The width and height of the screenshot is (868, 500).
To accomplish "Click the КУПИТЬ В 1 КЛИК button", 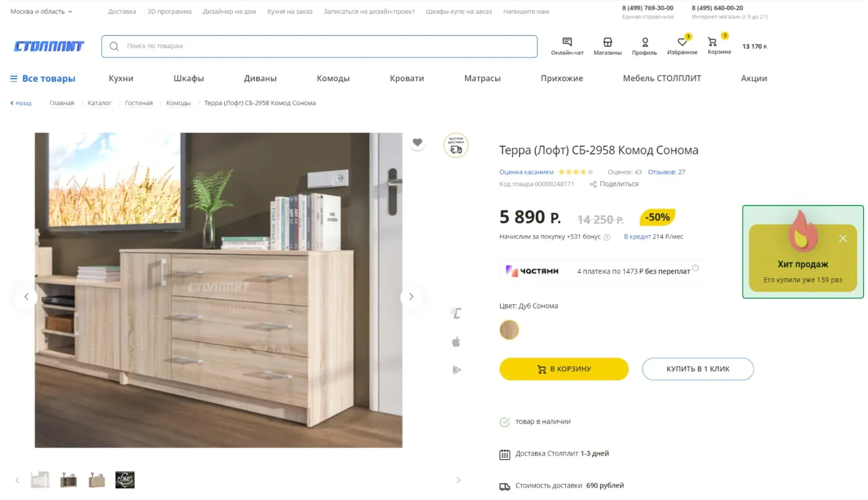I will 698,369.
